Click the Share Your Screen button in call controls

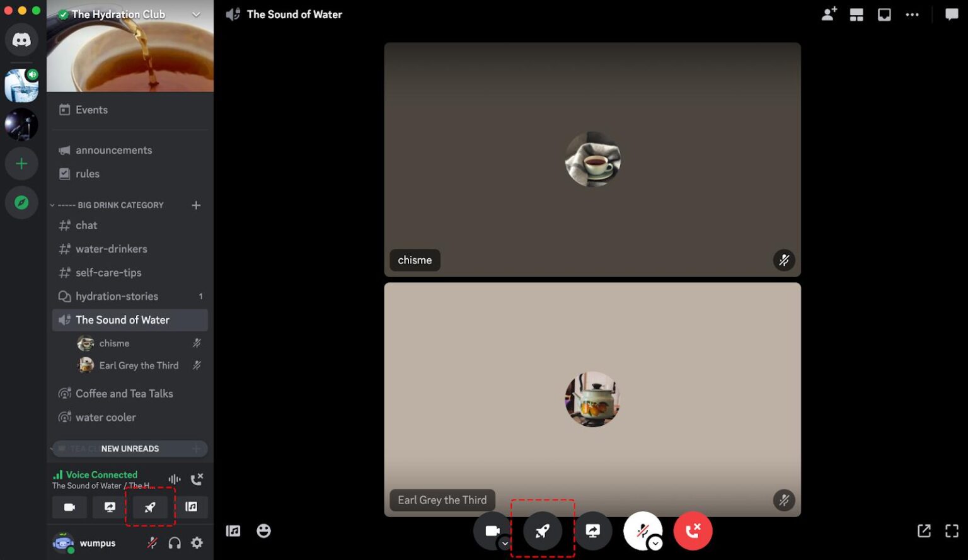592,531
